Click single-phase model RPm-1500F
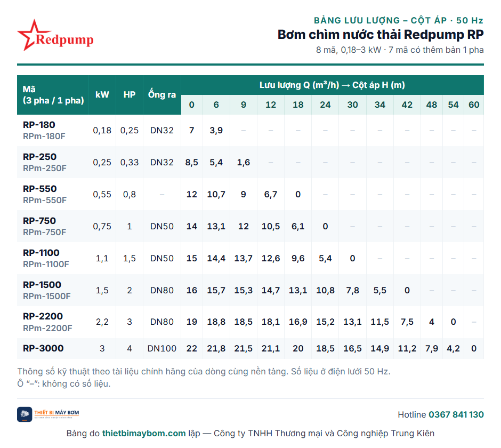Screen dimensions: 501x448 47,296
